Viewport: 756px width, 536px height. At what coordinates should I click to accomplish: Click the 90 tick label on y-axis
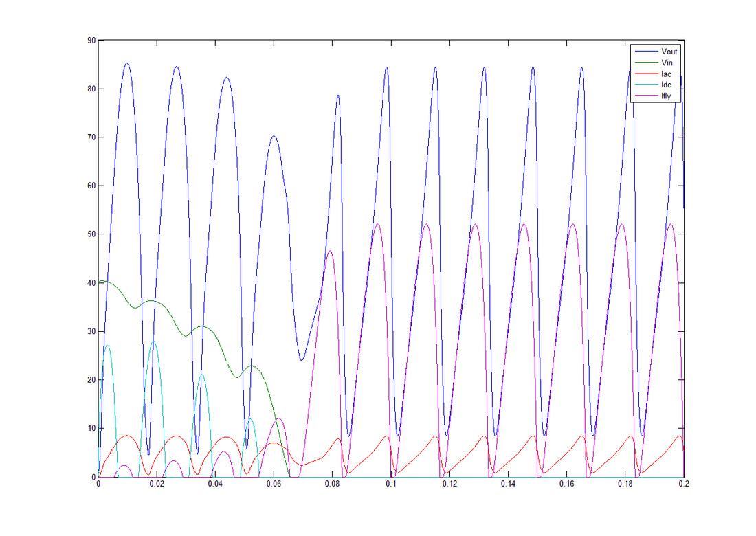[91, 41]
